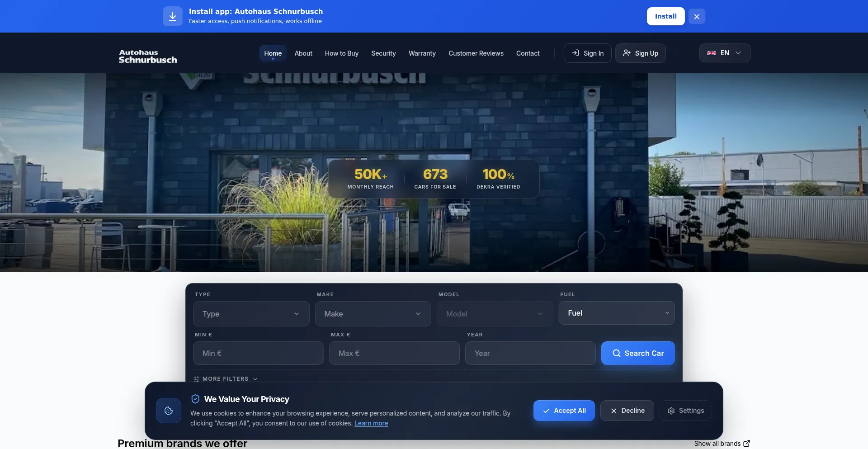
Task: Click the Search Car button
Action: pyautogui.click(x=638, y=353)
